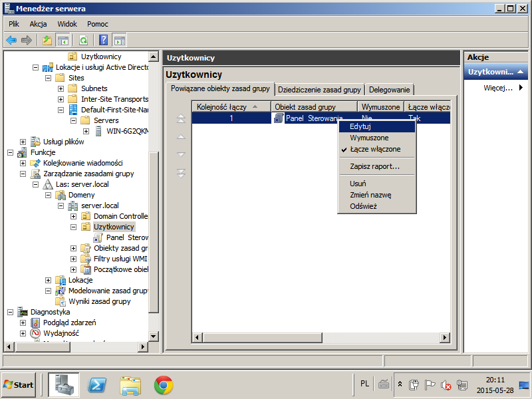Screen dimensions: 532x399
Task: Click the Forward arrow in the toolbar
Action: [x=27, y=41]
